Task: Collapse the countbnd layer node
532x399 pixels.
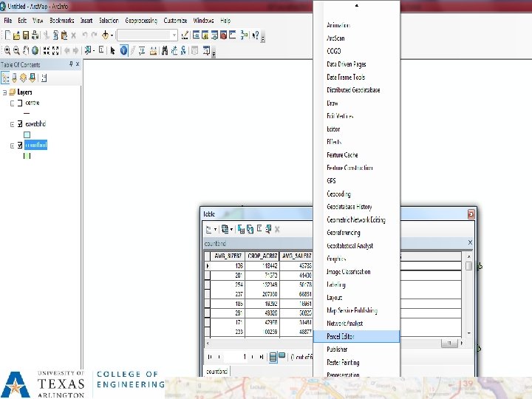Action: tap(13, 146)
